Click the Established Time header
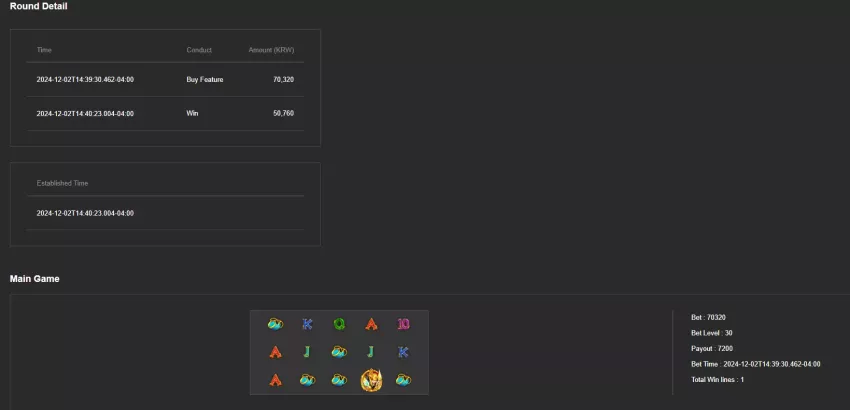Image resolution: width=850 pixels, height=410 pixels. [62, 183]
